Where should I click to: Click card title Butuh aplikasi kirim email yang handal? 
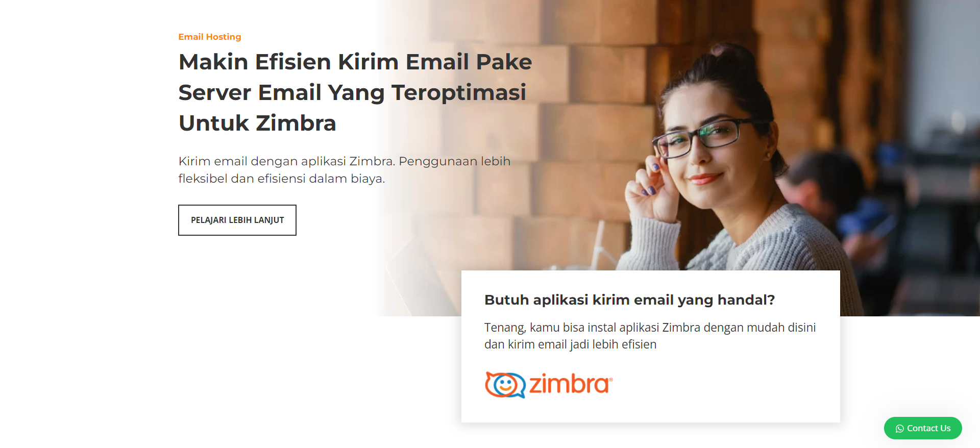pyautogui.click(x=629, y=300)
